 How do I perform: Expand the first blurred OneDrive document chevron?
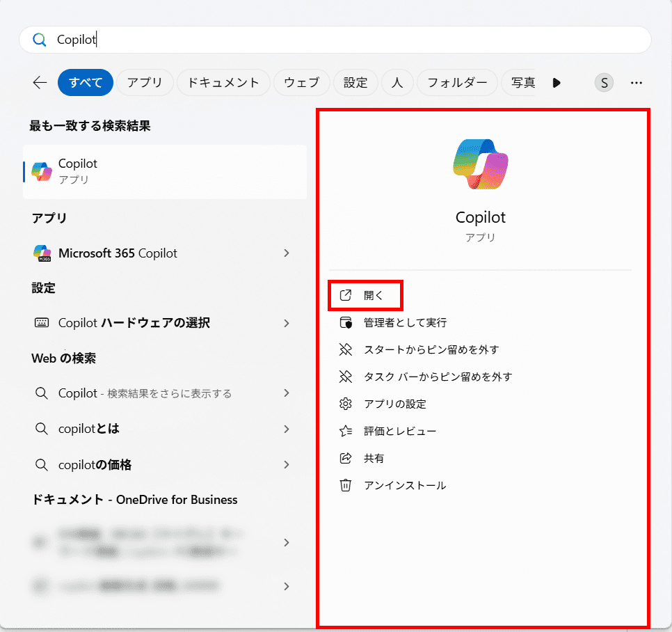[287, 543]
